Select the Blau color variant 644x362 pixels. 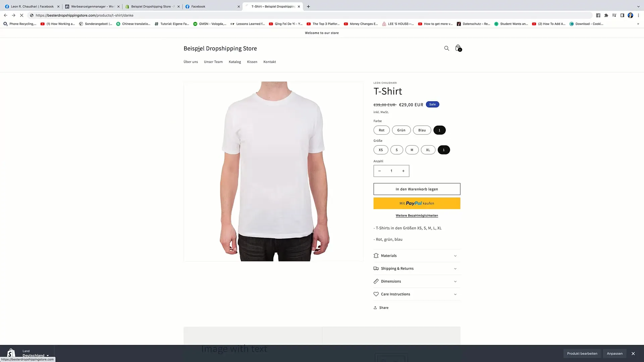(422, 130)
